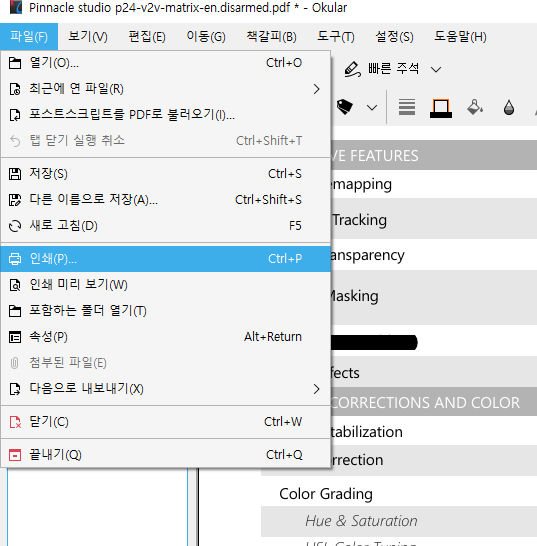
Task: Click the recent file icon beside 최근에 연 파일
Action: coord(15,89)
